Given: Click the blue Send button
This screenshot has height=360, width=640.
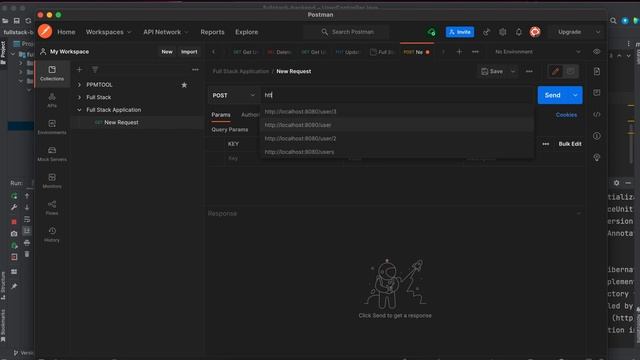Looking at the screenshot, I should click(553, 95).
